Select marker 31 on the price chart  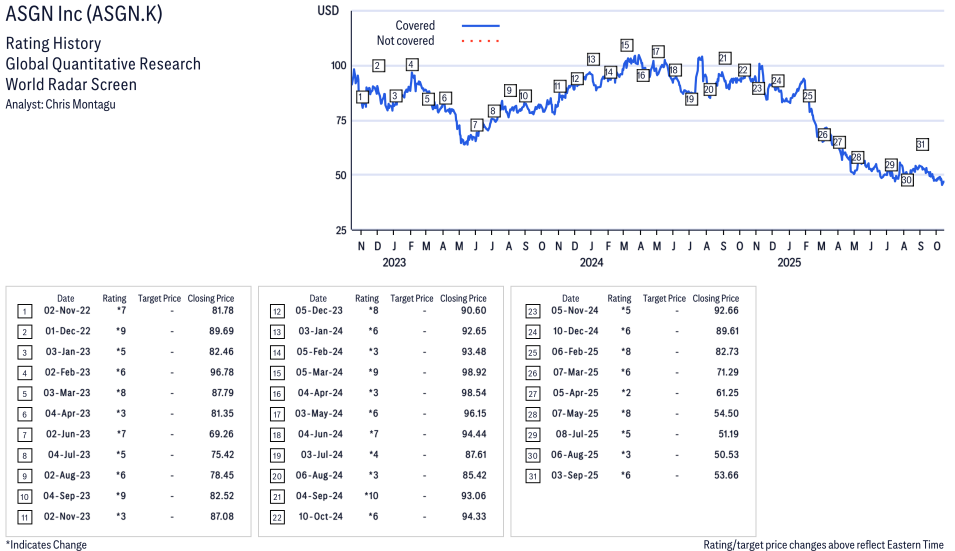[x=922, y=144]
